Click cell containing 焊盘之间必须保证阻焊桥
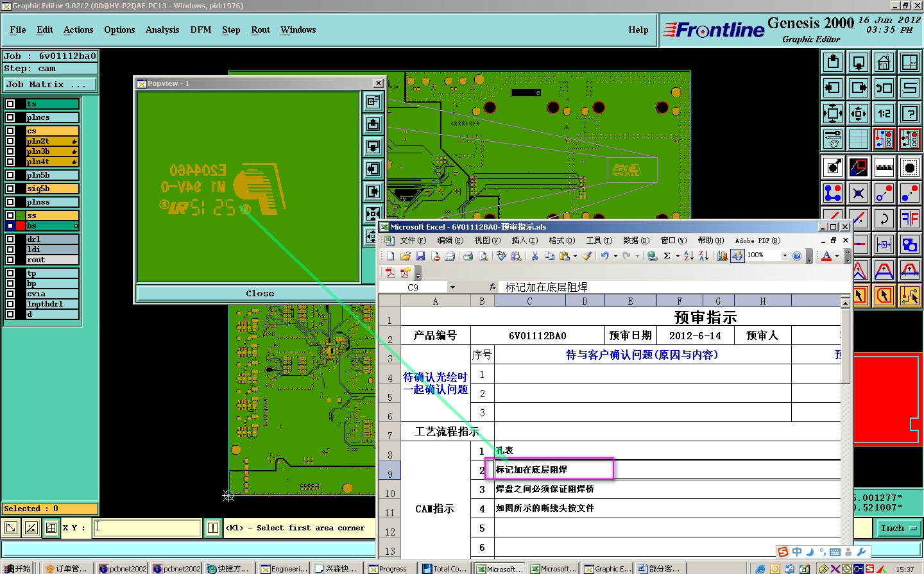 (x=667, y=489)
